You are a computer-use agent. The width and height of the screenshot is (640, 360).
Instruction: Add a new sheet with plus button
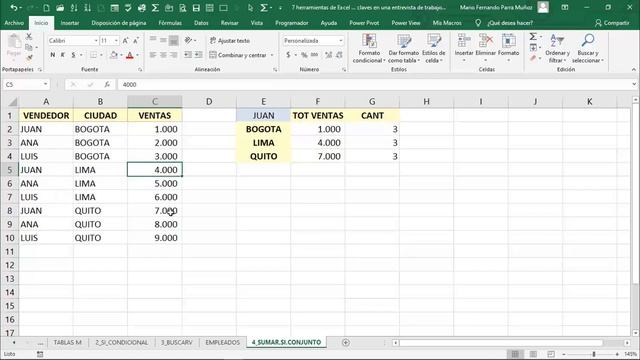(346, 342)
